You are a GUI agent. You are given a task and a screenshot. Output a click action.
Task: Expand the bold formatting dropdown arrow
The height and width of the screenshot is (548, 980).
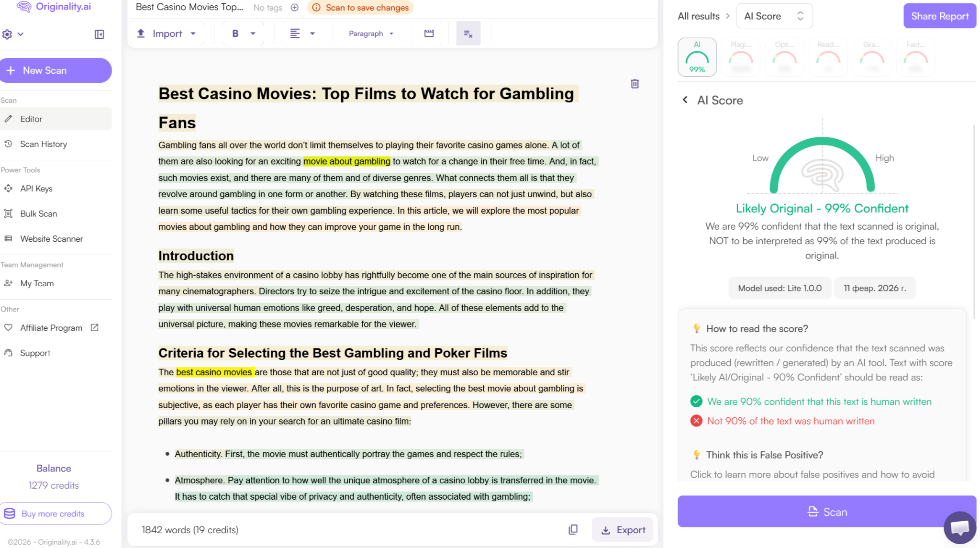click(253, 34)
